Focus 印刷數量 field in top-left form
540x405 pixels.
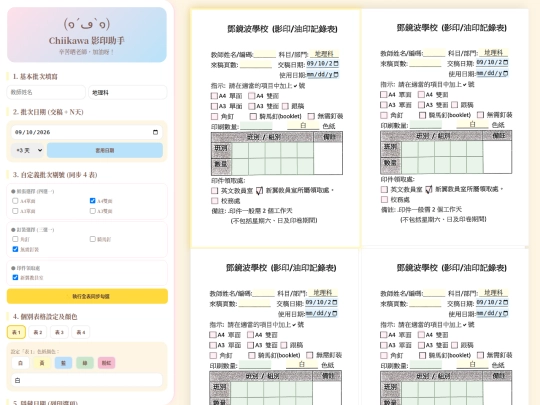pyautogui.click(x=256, y=126)
